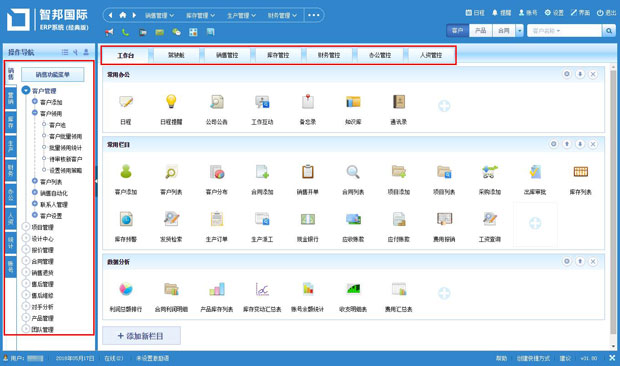This screenshot has width=620, height=366.
Task: Switch to the 人资管控 tab
Action: (431, 55)
